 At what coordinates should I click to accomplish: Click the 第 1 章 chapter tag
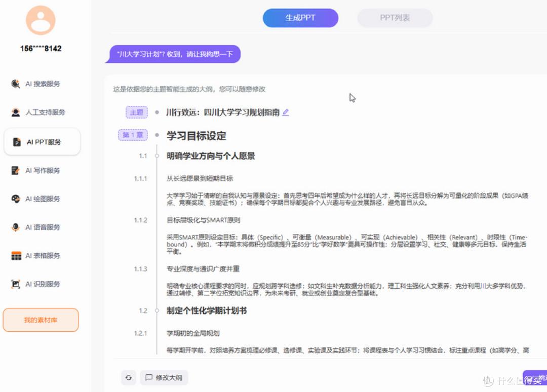(133, 135)
